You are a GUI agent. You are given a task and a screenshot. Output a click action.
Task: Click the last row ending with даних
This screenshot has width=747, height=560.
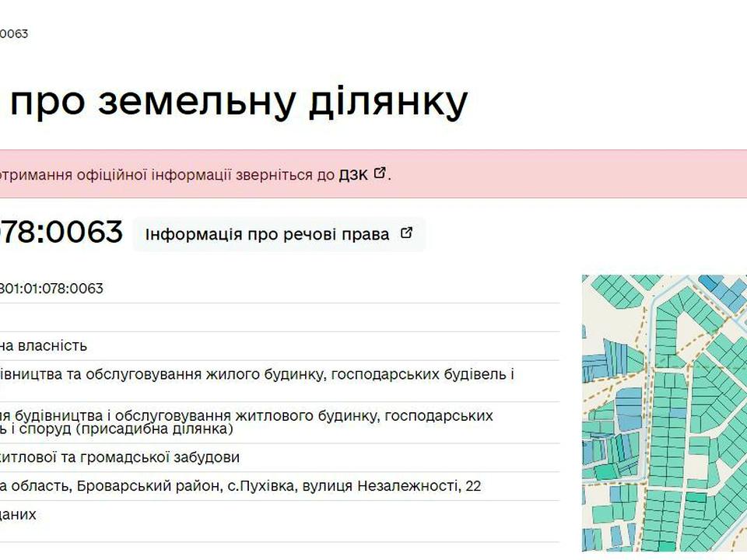[x=19, y=514]
